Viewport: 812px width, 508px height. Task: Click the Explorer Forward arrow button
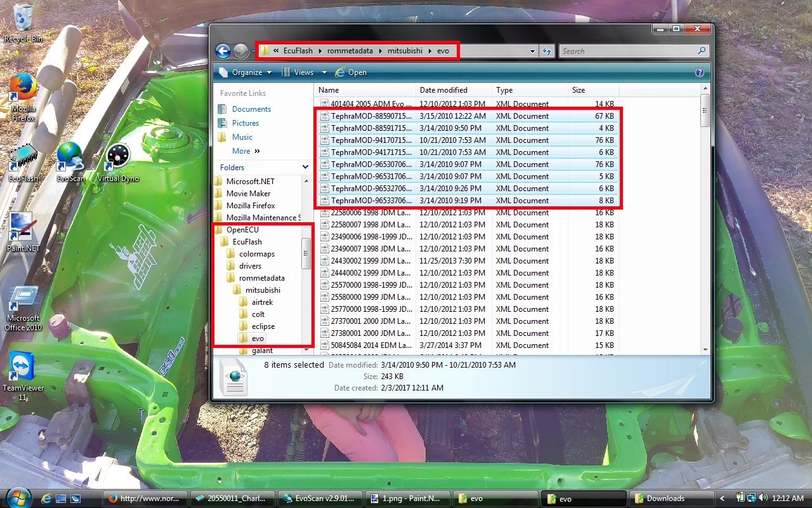pos(240,51)
